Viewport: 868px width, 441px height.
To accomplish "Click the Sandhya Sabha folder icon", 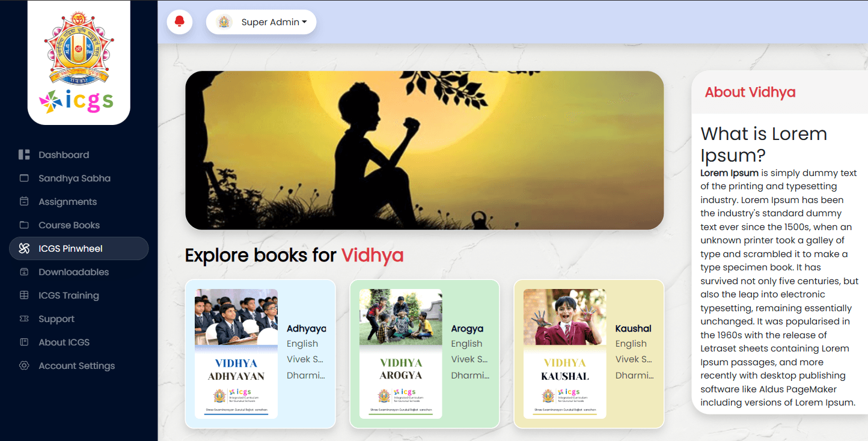I will (x=24, y=178).
